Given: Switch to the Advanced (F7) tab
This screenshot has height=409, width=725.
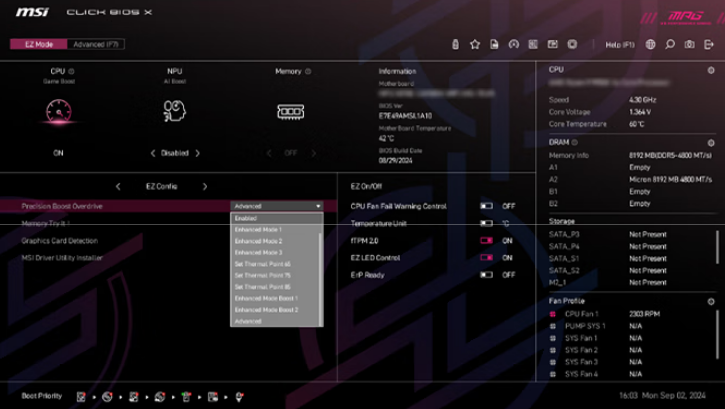Looking at the screenshot, I should pyautogui.click(x=96, y=44).
